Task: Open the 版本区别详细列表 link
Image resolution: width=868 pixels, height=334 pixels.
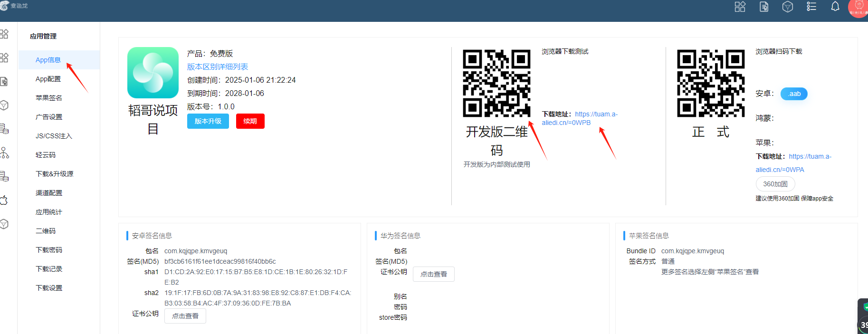Action: (218, 67)
